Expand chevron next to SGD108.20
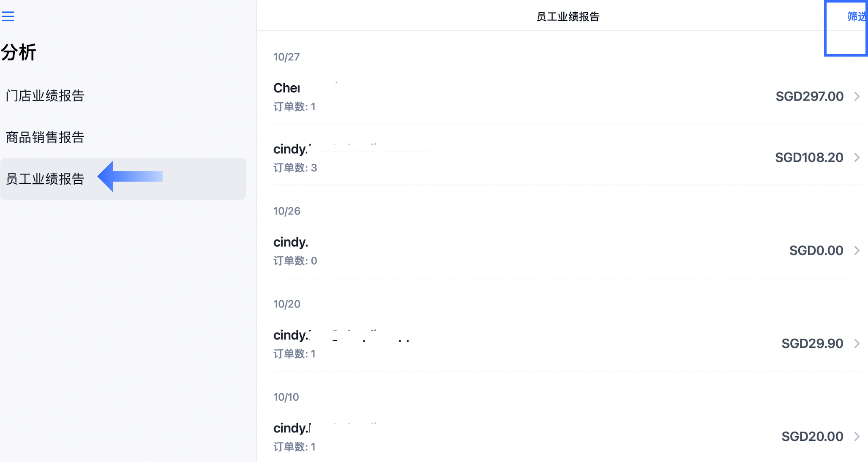The image size is (868, 462). point(857,158)
